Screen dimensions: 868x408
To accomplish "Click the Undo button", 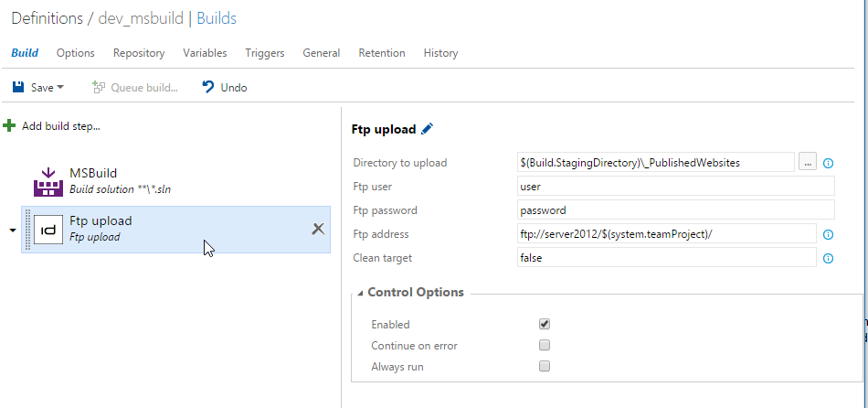I will pos(224,88).
